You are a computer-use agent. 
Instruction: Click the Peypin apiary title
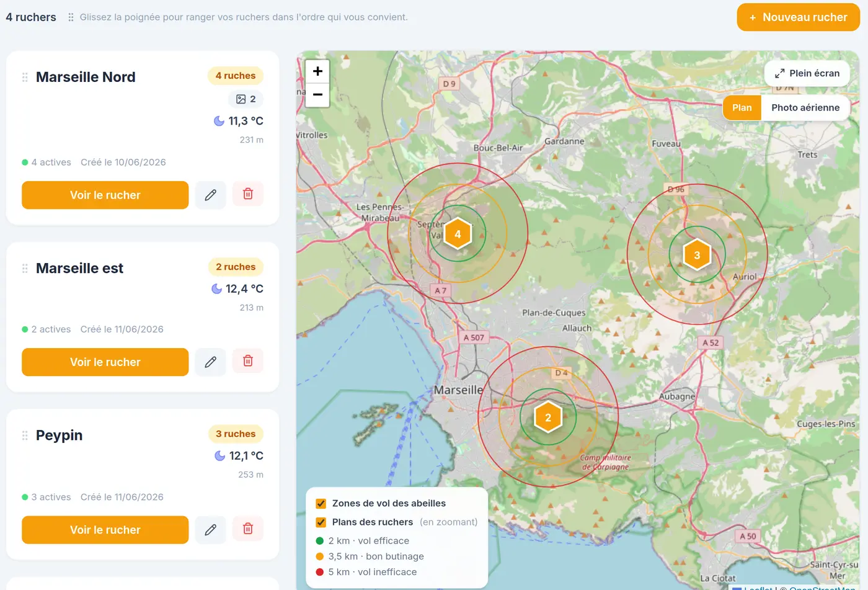pos(59,436)
